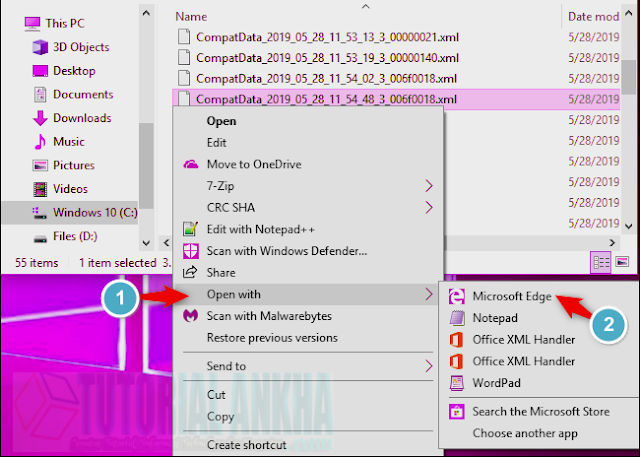Choose Cut in the context menu

pos(216,395)
